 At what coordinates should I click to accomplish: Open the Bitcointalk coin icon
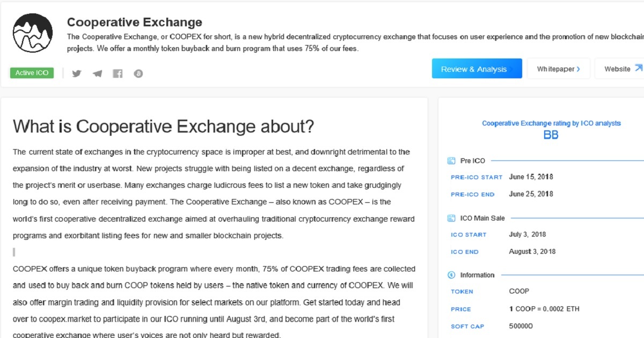point(138,74)
